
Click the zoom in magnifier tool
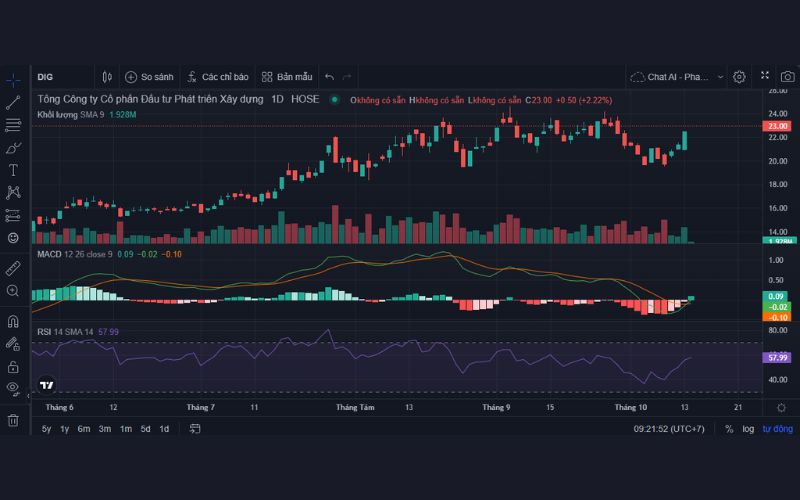(x=13, y=291)
